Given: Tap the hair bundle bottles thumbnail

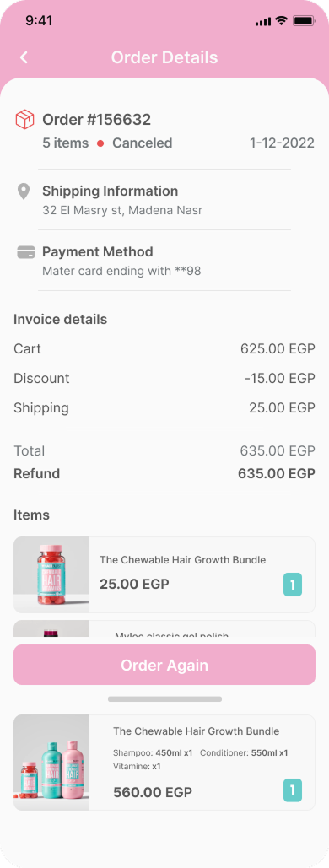Looking at the screenshot, I should 51,763.
